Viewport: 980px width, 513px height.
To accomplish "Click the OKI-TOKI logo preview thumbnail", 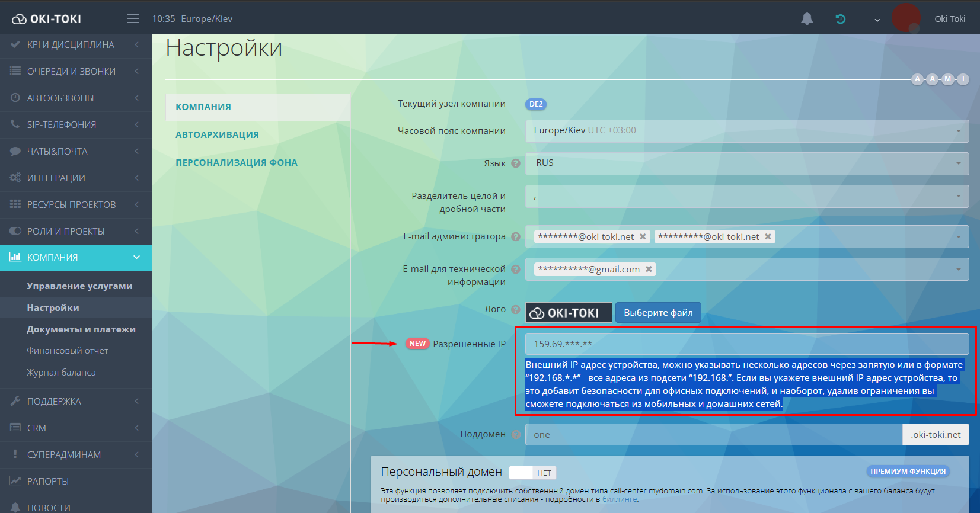I will tap(569, 313).
